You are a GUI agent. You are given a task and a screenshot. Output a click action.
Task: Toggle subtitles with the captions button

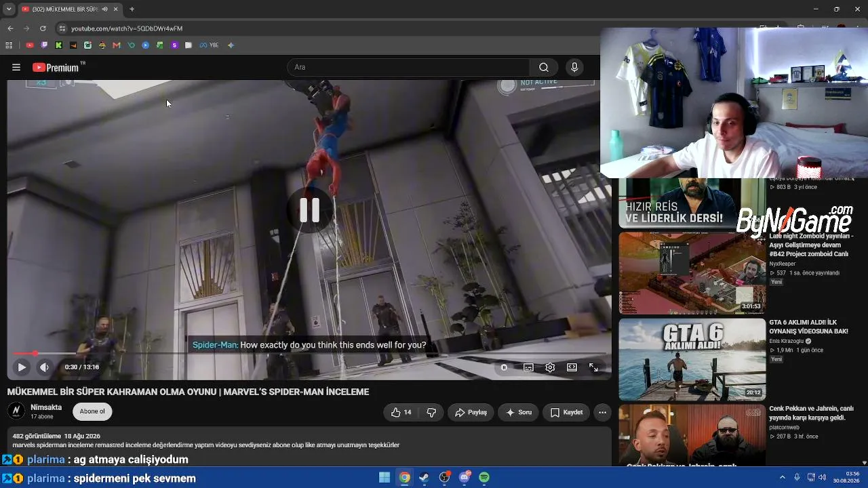(x=528, y=367)
